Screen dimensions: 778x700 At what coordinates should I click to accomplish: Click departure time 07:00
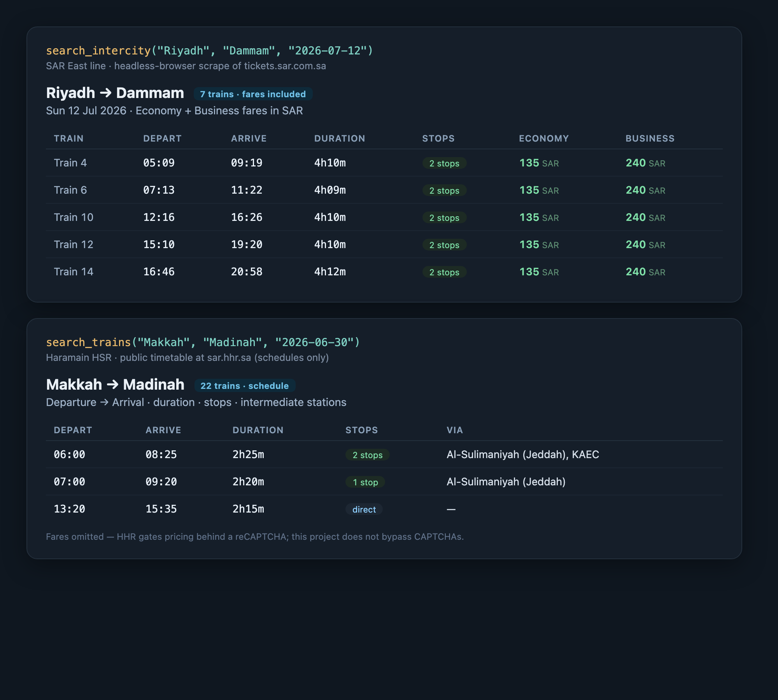(x=69, y=482)
